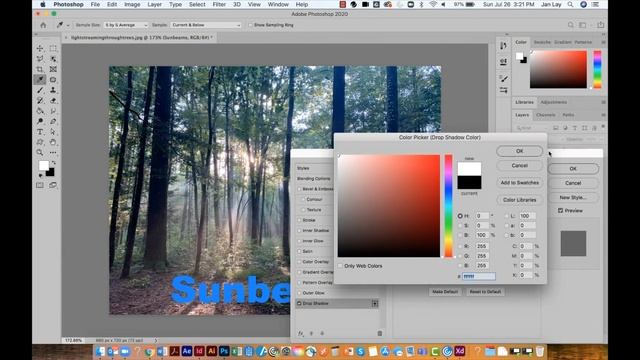Check Only Web Colors

pyautogui.click(x=340, y=266)
